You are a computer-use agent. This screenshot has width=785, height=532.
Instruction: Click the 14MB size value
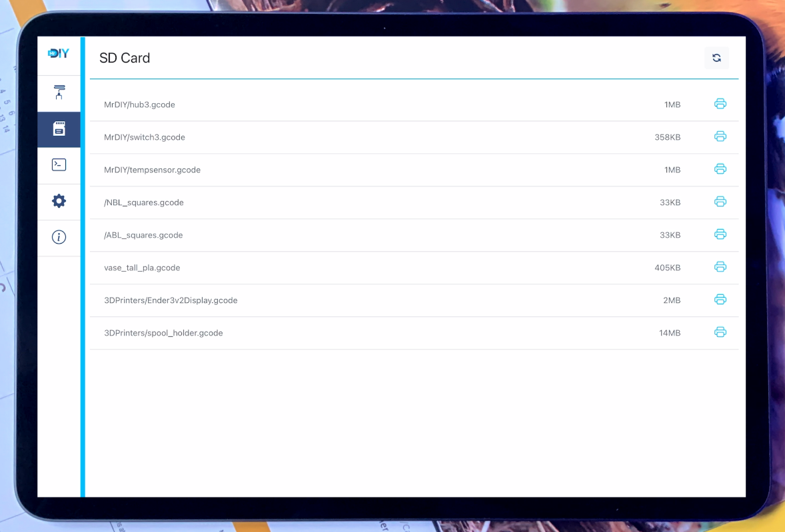(669, 333)
